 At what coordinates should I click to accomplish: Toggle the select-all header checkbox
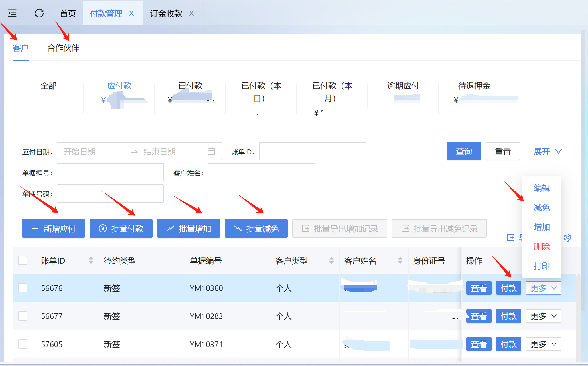coord(23,260)
